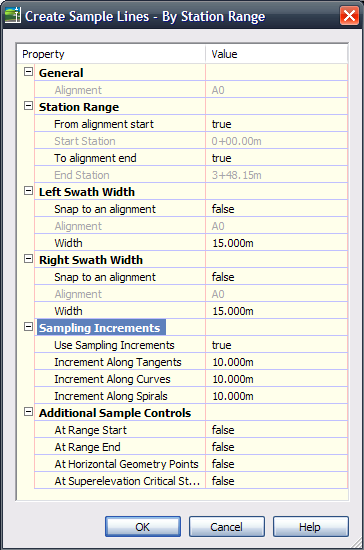Toggle the At Range End value

276,447
